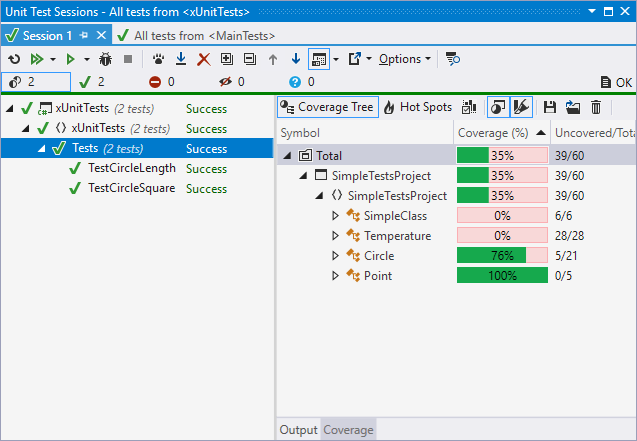
Task: Collapse the SimpleTestsProject namespace node
Action: coord(319,196)
